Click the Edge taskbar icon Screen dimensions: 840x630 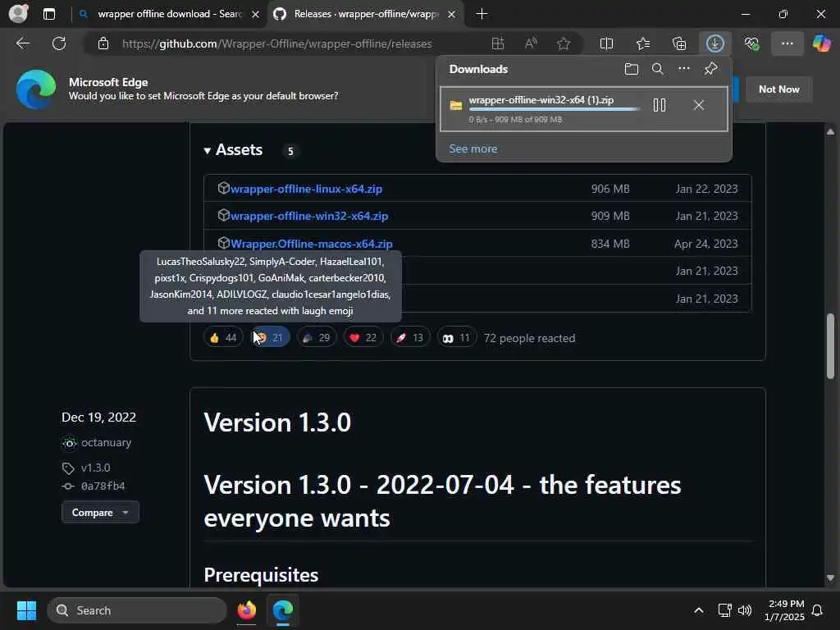click(282, 610)
